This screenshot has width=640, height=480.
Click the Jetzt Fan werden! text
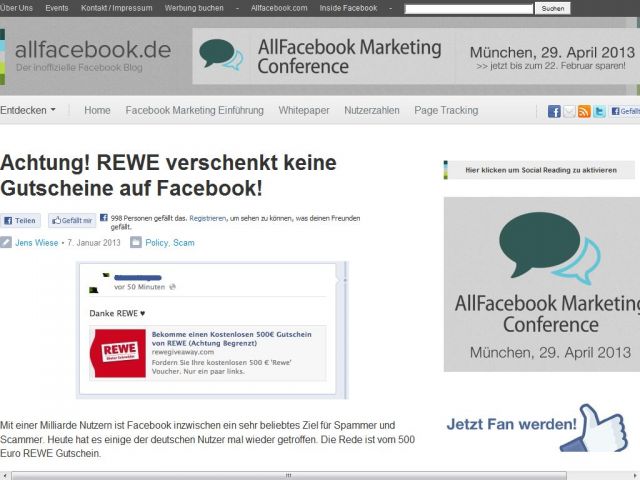point(511,424)
